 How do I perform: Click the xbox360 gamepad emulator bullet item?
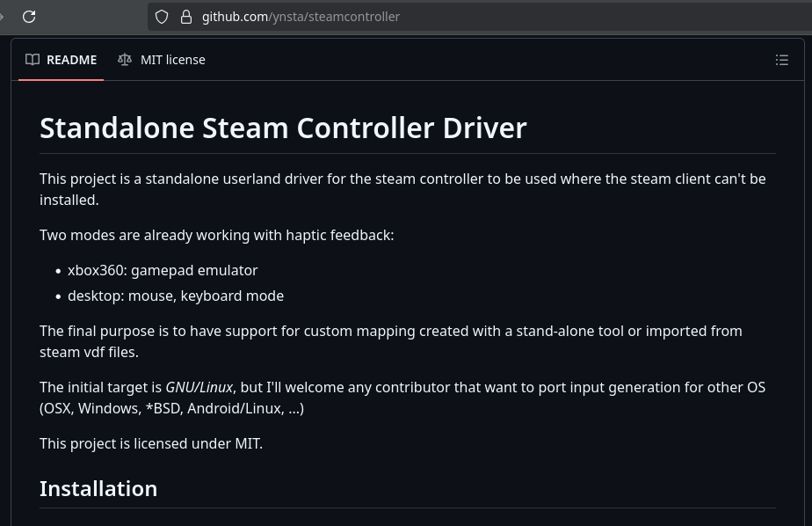[163, 271]
